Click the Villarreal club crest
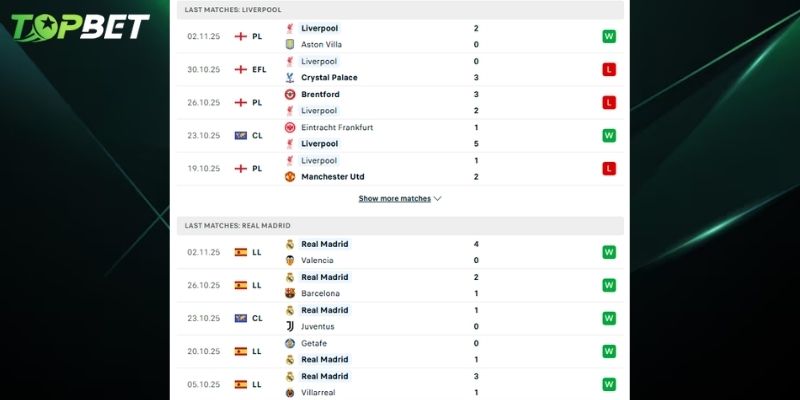Viewport: 800px width, 400px height. pos(290,392)
